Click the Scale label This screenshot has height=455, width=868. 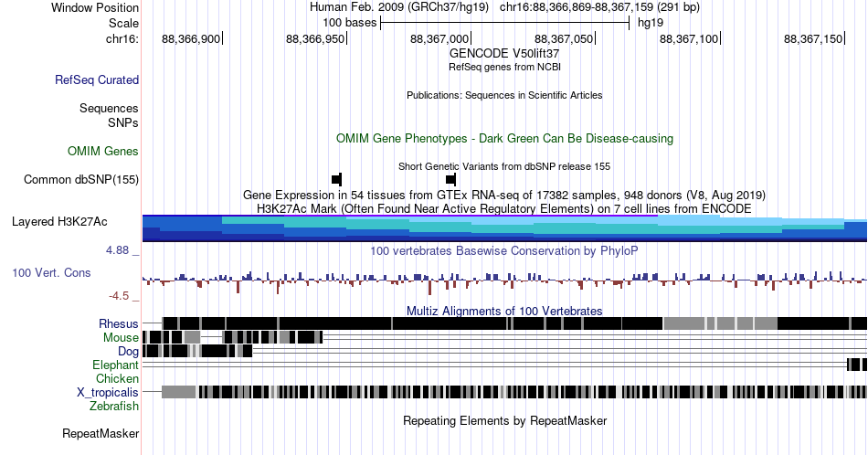[x=123, y=23]
